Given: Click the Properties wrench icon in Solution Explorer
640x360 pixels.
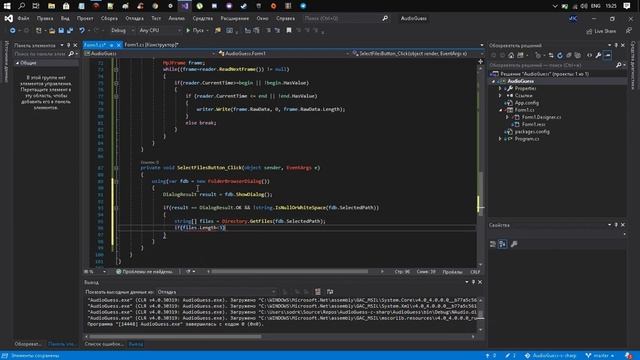Looking at the screenshot, I should click(x=598, y=56).
